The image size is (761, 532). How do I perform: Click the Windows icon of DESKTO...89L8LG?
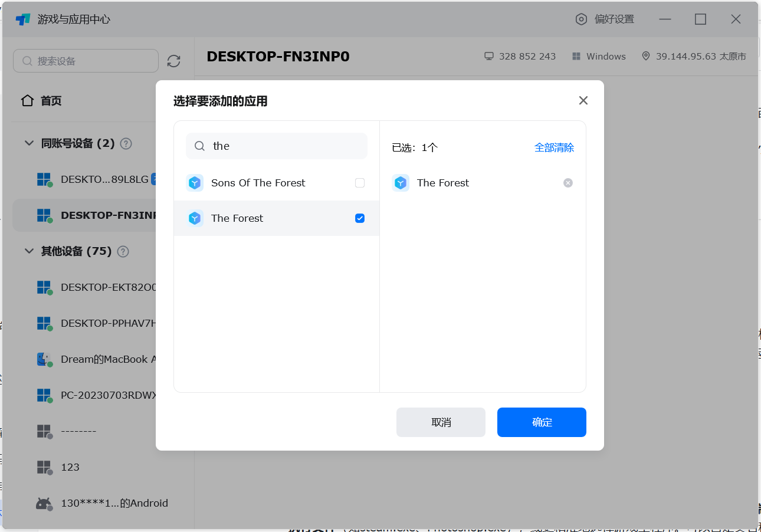click(44, 179)
